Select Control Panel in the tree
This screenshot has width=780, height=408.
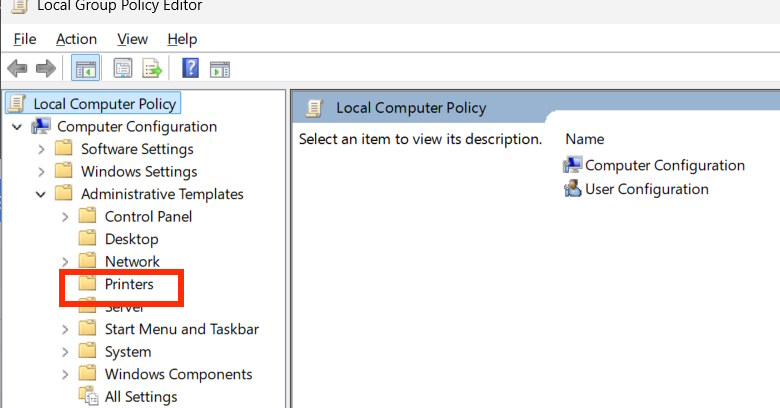[148, 216]
